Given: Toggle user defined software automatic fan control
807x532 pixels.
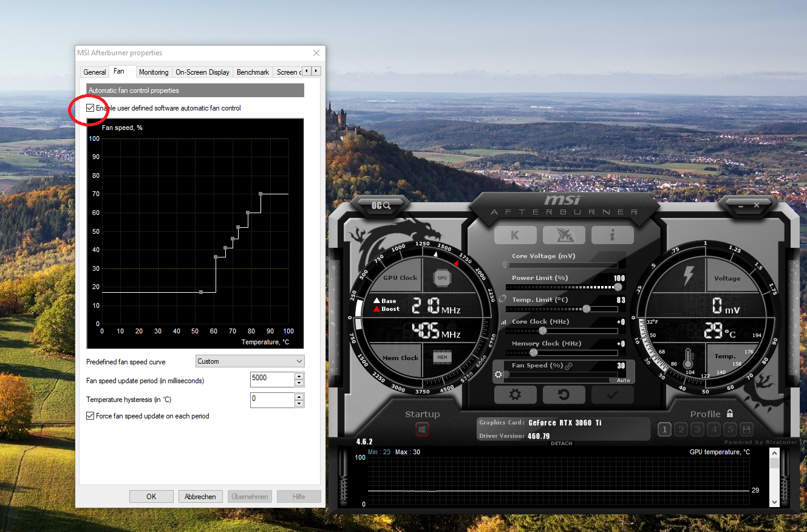Looking at the screenshot, I should pos(90,108).
